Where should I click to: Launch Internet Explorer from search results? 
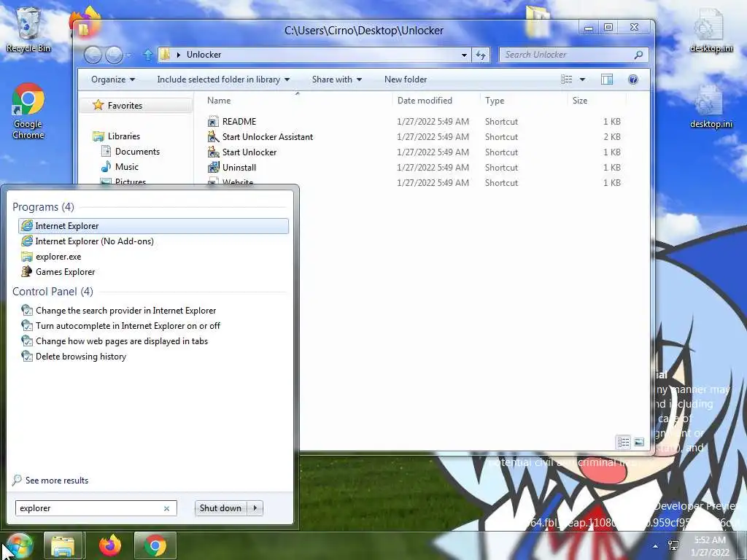tap(153, 226)
